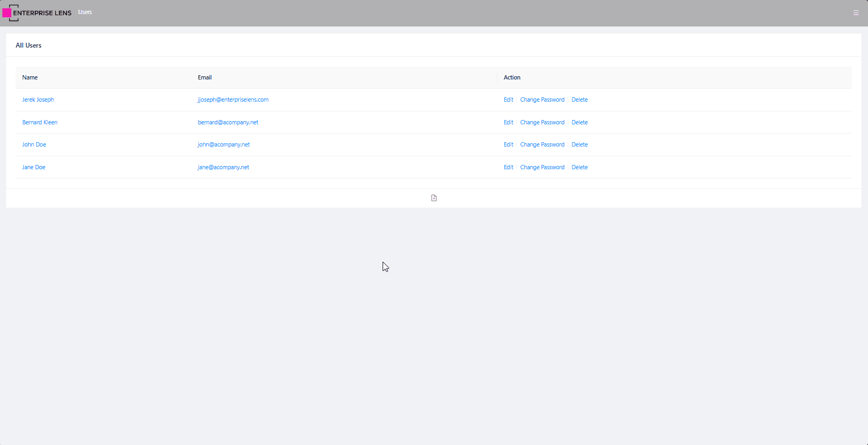Click the add user document icon
868x445 pixels.
(434, 198)
